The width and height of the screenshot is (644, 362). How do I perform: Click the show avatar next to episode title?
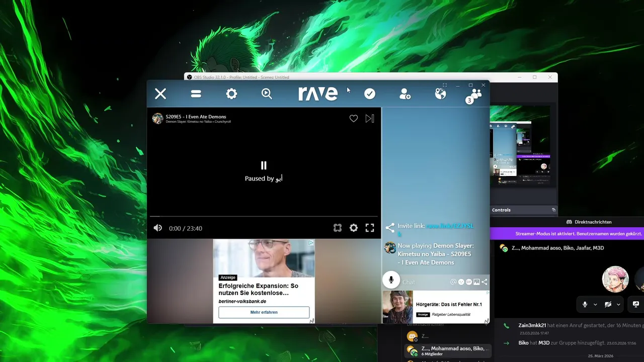[x=158, y=119]
